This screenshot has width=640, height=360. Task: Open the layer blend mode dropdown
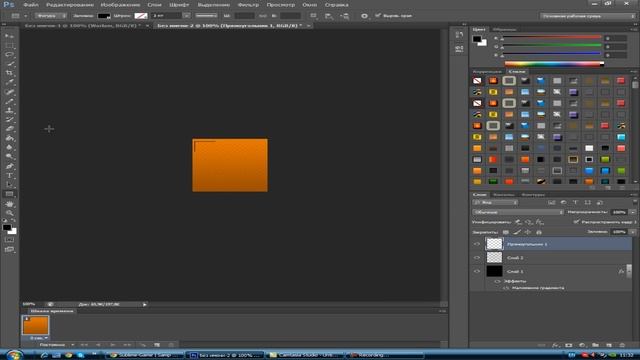click(518, 212)
